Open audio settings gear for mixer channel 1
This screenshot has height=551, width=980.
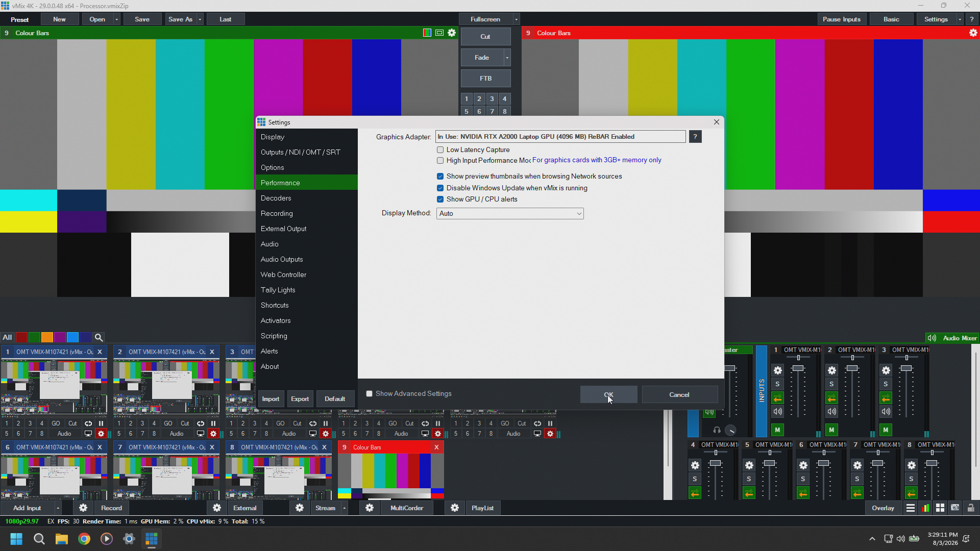[x=778, y=370]
